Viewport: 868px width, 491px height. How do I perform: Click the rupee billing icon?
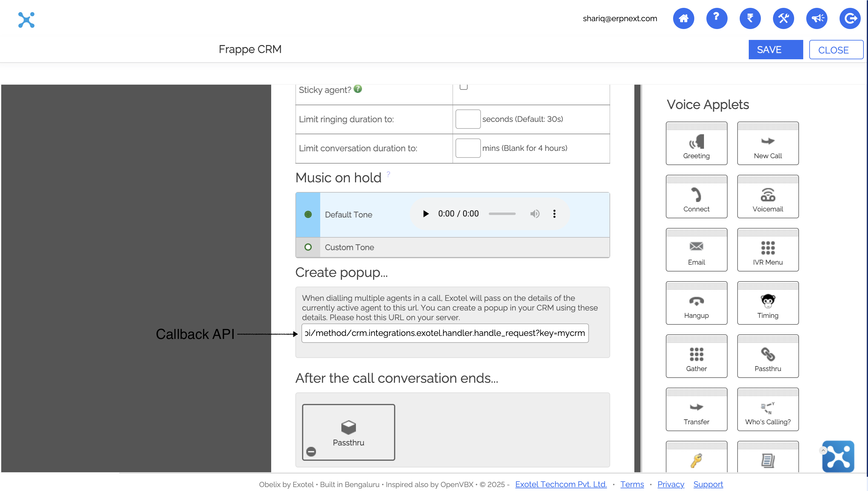tap(750, 18)
